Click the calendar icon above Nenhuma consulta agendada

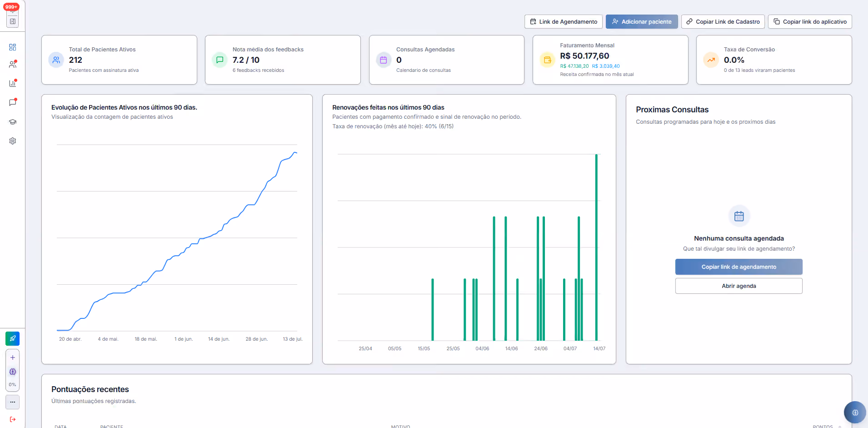point(739,216)
